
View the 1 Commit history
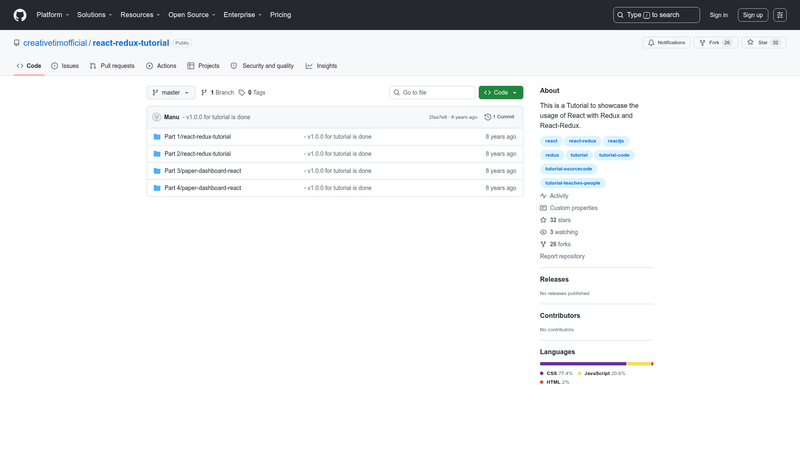[x=499, y=117]
